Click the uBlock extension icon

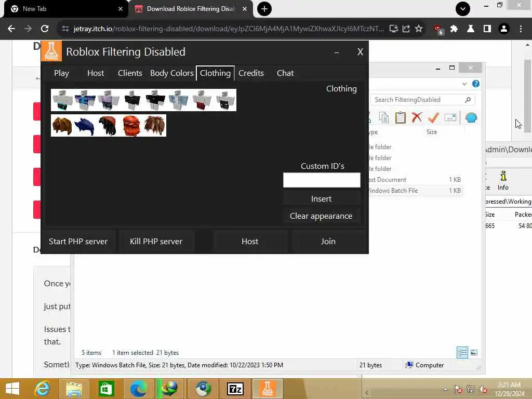click(438, 30)
